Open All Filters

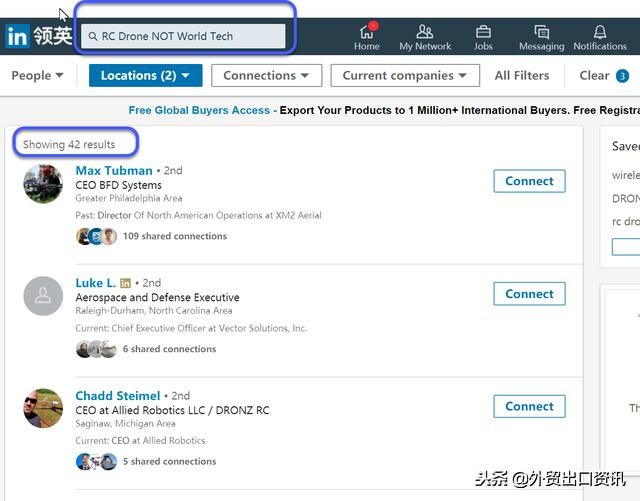(x=522, y=76)
